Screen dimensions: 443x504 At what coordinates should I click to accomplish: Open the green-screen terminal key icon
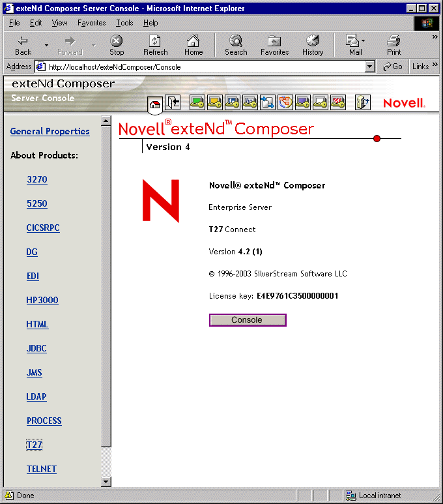197,102
